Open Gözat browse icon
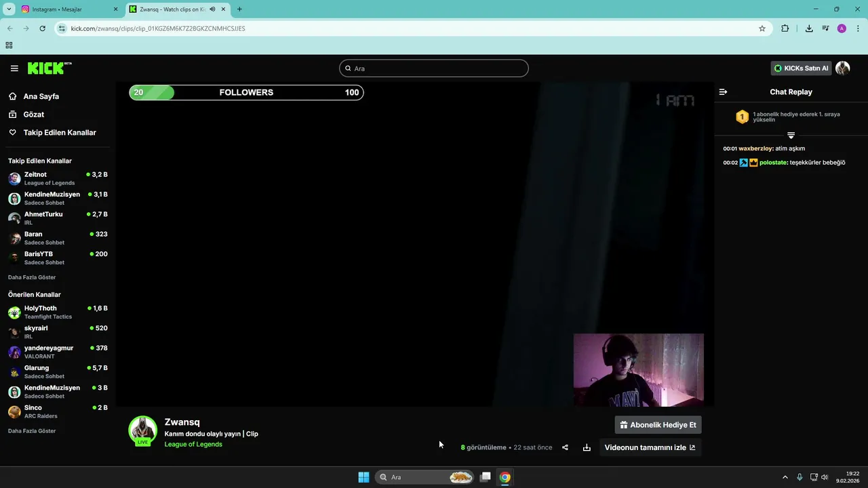 12,115
